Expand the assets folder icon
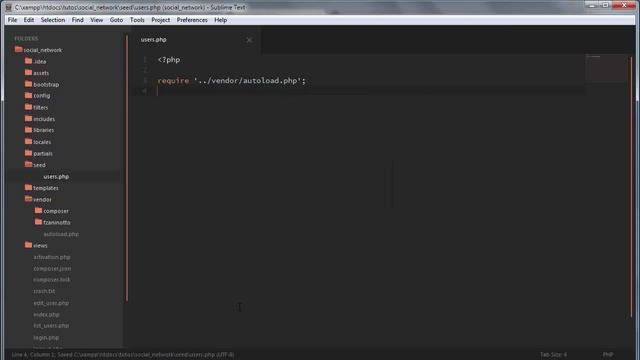The width and height of the screenshot is (640, 360). pyautogui.click(x=28, y=72)
